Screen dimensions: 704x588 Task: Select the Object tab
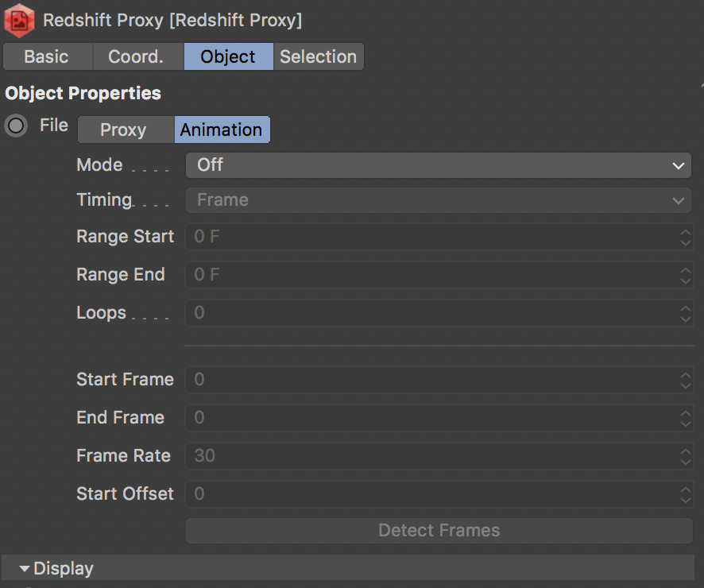pyautogui.click(x=228, y=56)
